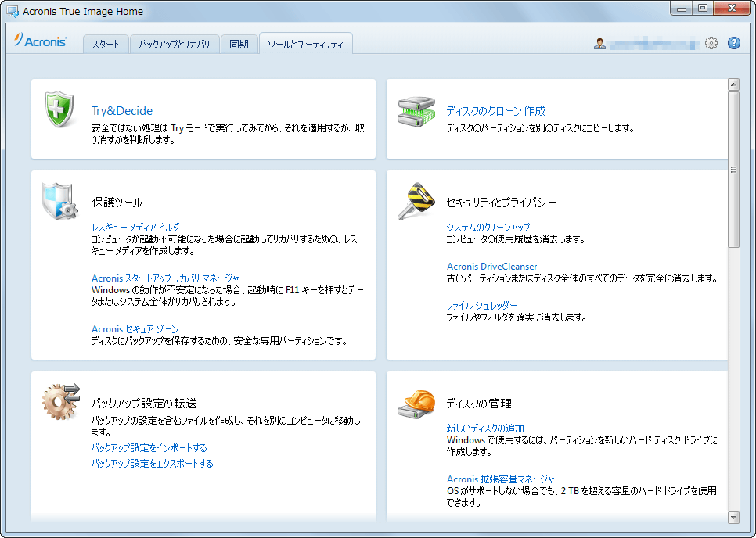This screenshot has height=538, width=756.
Task: Open Acronis DriveCleanser link
Action: (491, 267)
